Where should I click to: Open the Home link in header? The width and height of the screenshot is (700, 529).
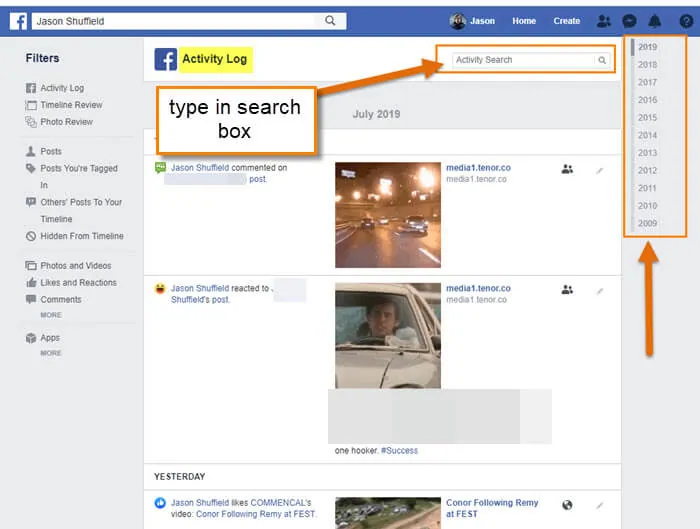[524, 21]
